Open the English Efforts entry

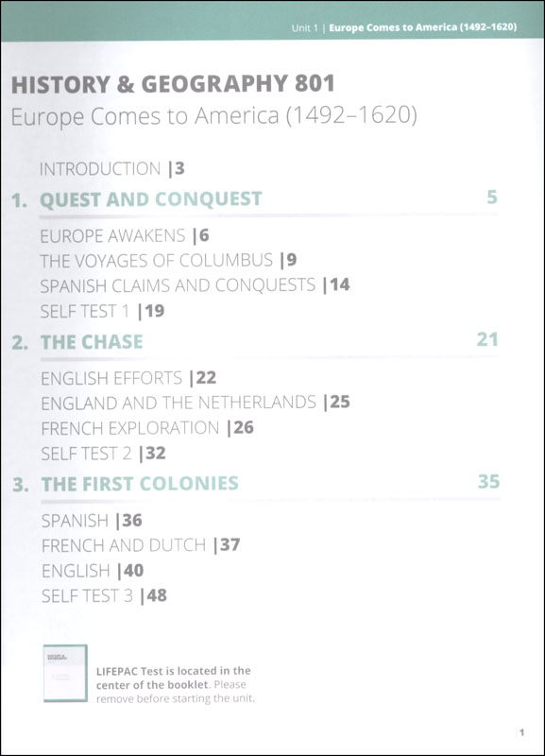tap(128, 378)
